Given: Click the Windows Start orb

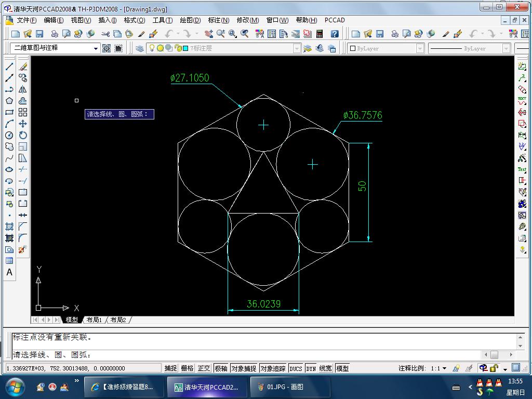Looking at the screenshot, I should coord(15,387).
